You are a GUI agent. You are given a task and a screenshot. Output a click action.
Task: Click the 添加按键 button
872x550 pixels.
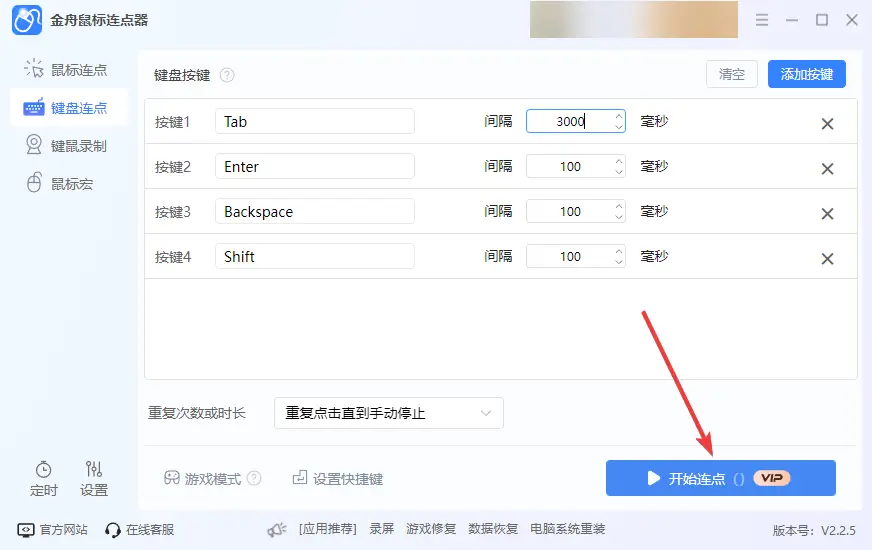click(806, 74)
